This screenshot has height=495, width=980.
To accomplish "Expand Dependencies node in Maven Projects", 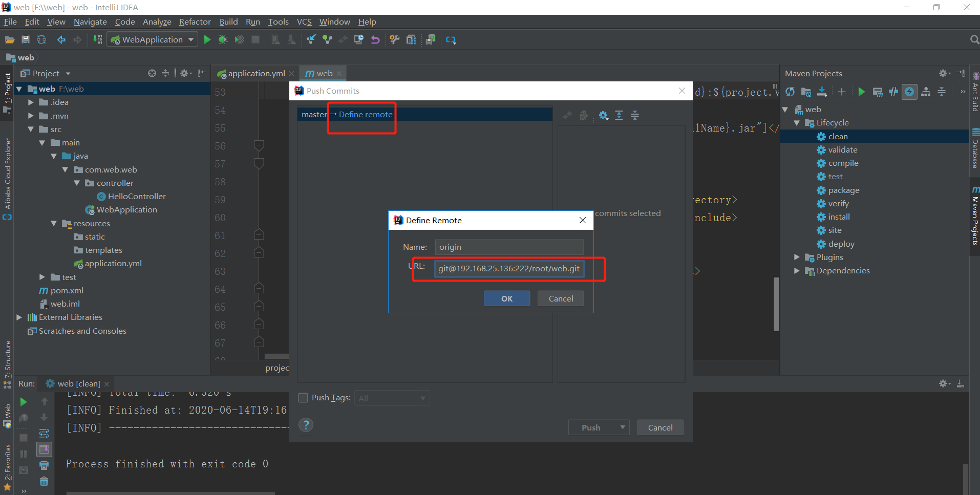I will coord(797,270).
